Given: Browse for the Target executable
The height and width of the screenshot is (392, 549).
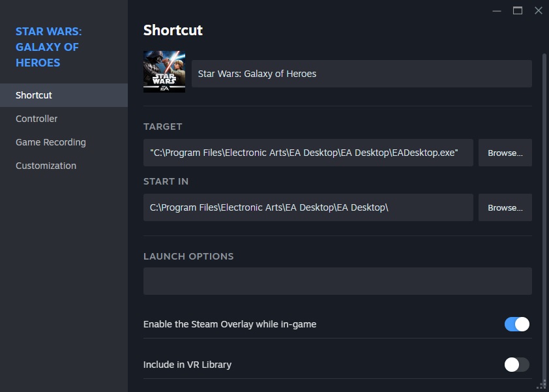Looking at the screenshot, I should [x=505, y=153].
